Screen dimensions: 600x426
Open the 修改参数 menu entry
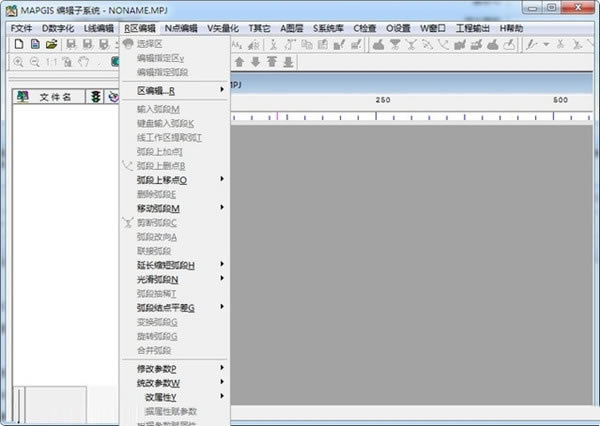pos(175,368)
